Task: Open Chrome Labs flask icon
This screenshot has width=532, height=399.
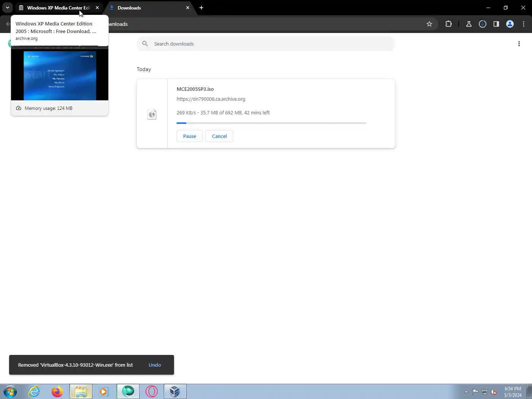Action: click(x=469, y=24)
